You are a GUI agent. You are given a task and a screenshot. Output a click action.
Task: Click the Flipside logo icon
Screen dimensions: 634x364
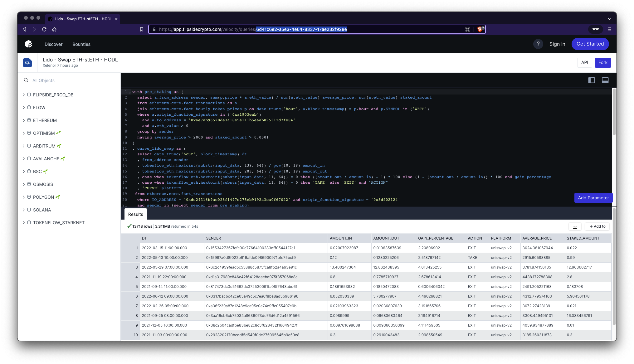pyautogui.click(x=29, y=44)
